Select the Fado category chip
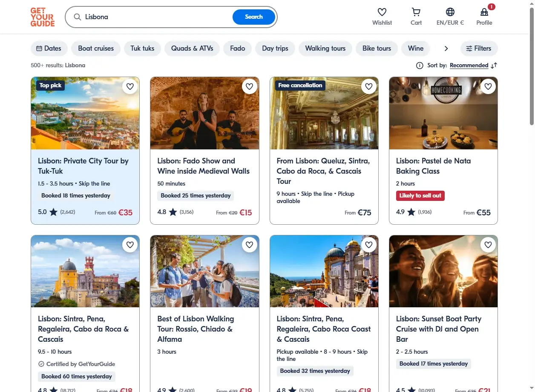 pyautogui.click(x=238, y=49)
